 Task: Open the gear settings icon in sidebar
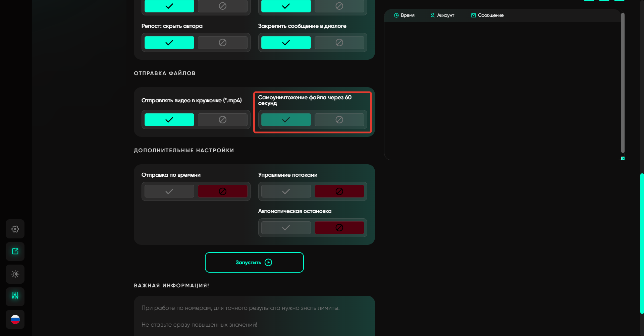tap(15, 229)
